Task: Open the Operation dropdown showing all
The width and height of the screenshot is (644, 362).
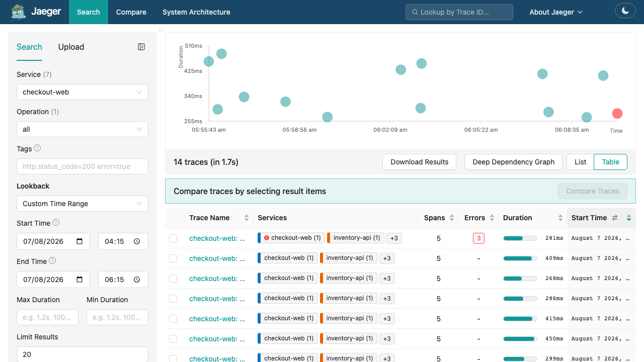Action: pos(83,129)
